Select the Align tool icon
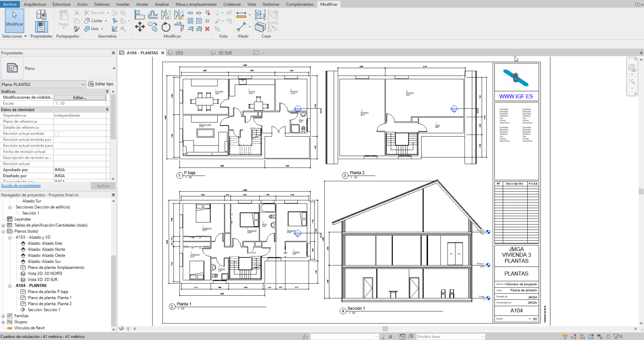Viewport: 644px width, 340px height. pyautogui.click(x=140, y=15)
